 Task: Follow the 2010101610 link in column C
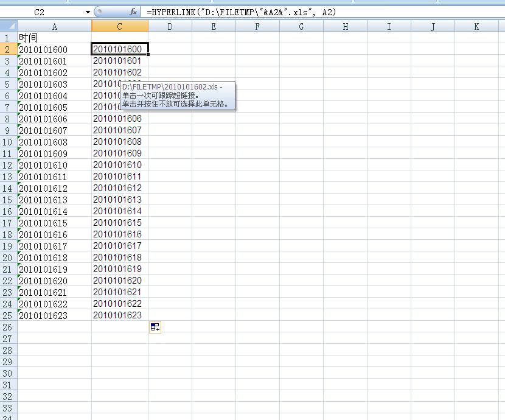point(117,165)
